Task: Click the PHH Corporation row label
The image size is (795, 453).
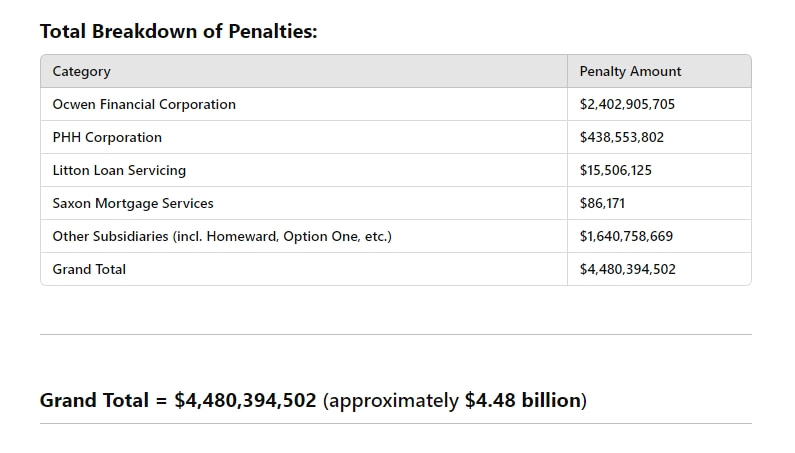Action: click(107, 137)
